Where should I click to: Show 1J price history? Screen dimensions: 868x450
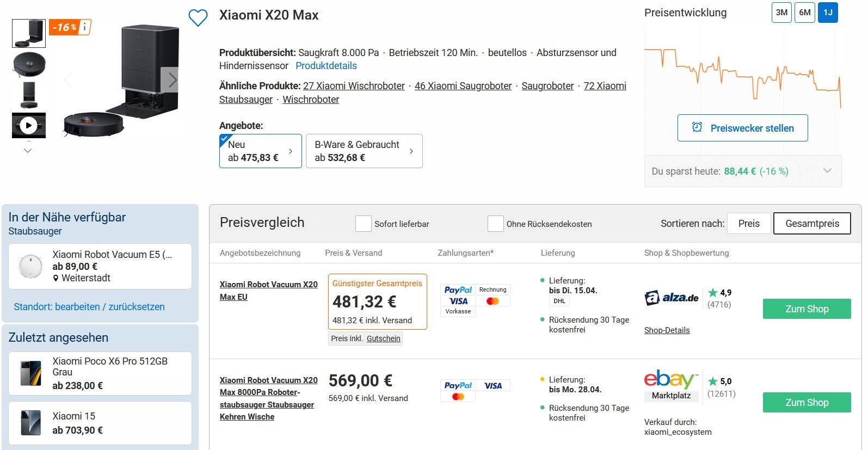tap(828, 13)
